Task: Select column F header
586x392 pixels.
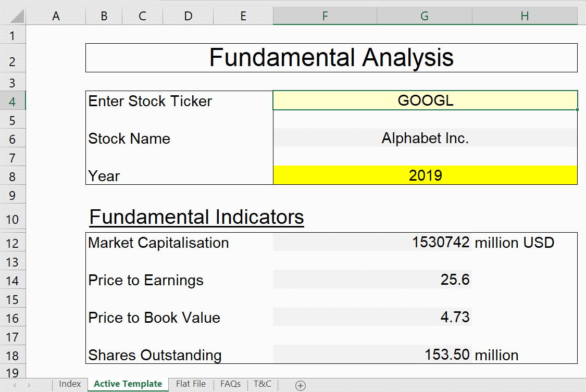Action: (325, 16)
